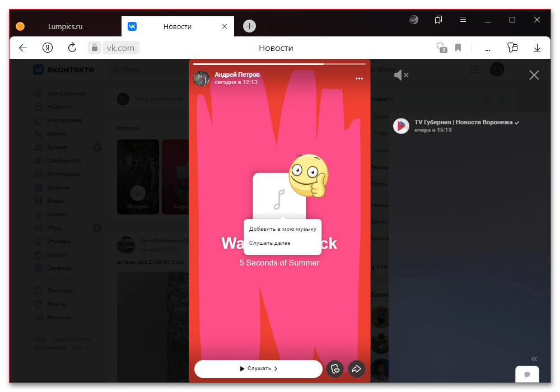Open browser downloads arrow icon
Screen dimensions: 560x392
pyautogui.click(x=537, y=48)
